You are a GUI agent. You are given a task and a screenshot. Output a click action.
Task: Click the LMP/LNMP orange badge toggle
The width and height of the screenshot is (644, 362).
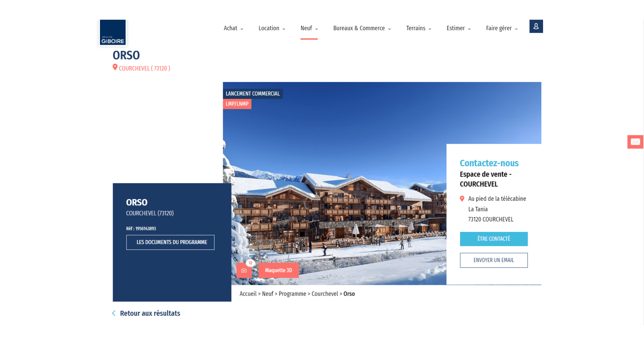coord(237,104)
